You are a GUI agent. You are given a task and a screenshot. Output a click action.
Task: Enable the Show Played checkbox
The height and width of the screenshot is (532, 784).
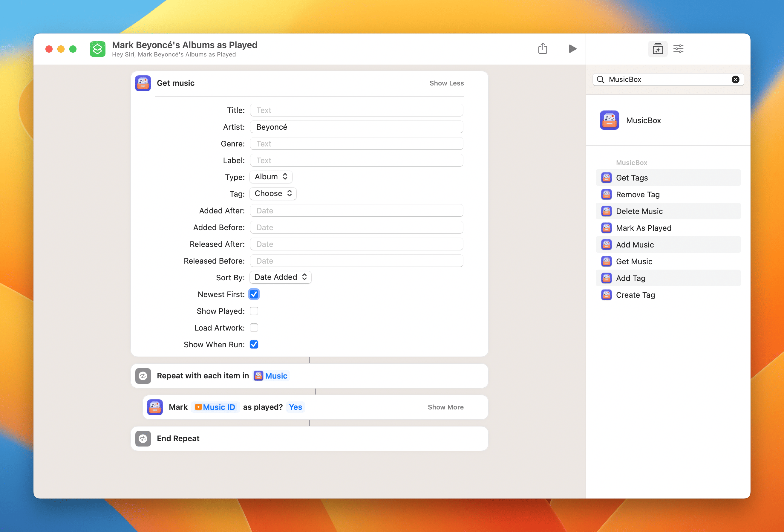tap(254, 311)
